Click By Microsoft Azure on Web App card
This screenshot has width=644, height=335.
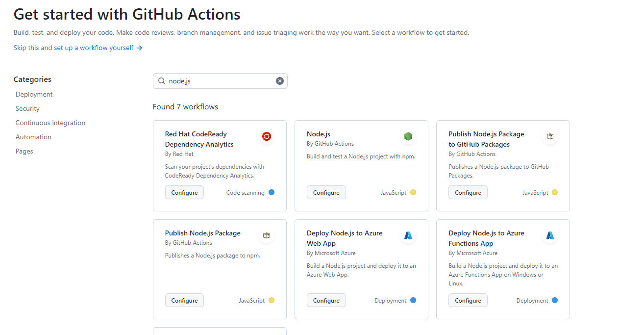coord(331,253)
